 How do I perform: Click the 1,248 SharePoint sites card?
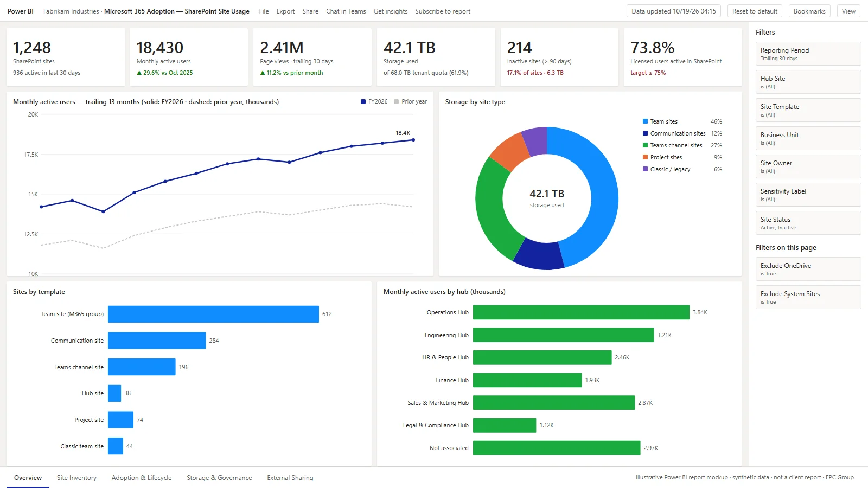click(66, 57)
